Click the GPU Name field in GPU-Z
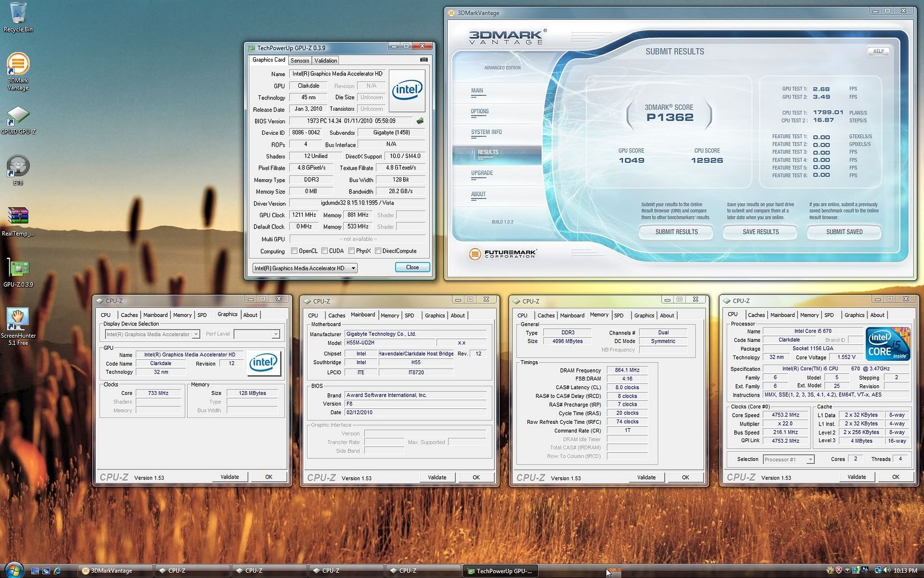Screen dimensions: 924x578 tap(337, 74)
